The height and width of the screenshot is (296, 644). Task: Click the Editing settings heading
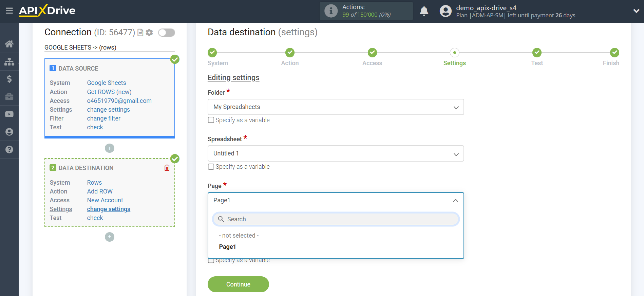(x=233, y=78)
